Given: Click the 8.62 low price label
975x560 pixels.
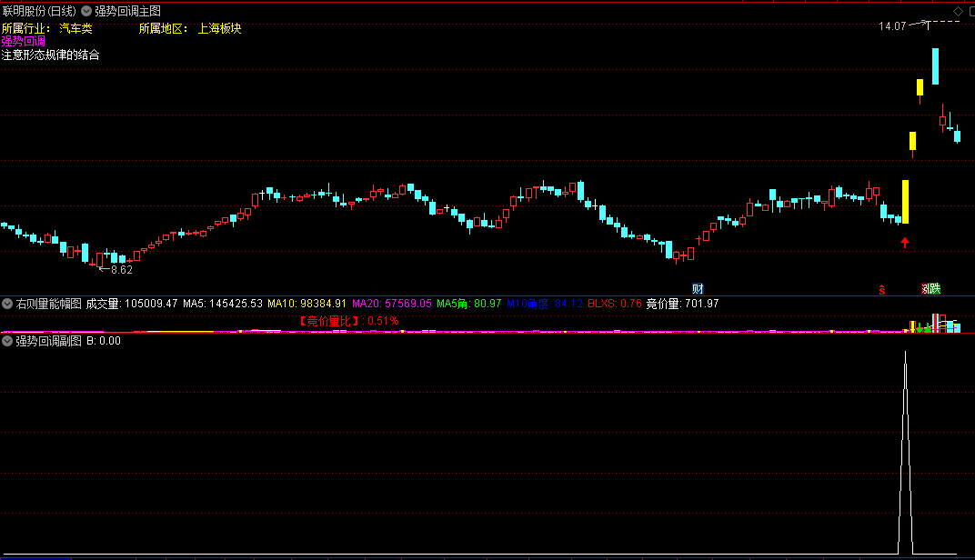Looking at the screenshot, I should 121,270.
